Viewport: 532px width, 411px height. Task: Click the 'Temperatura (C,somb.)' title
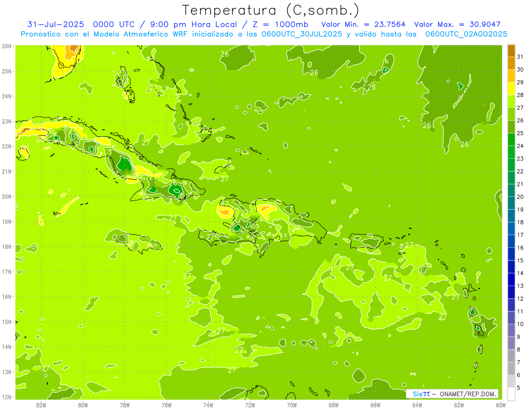[271, 10]
